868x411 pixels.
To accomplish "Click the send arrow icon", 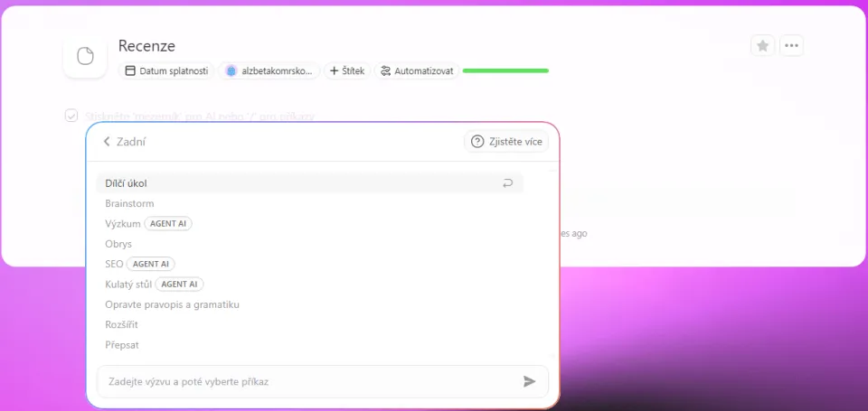I will click(529, 381).
